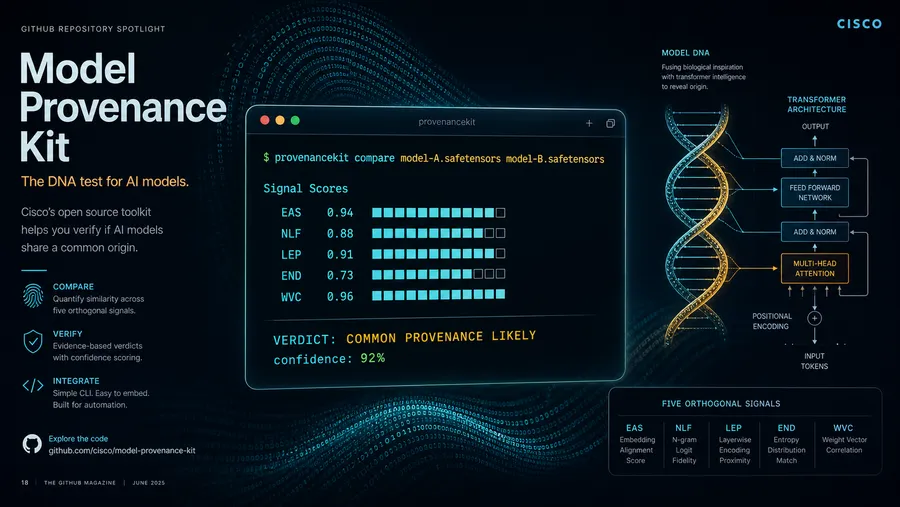The image size is (900, 507).
Task: Click the POSITIONAL ENCODING label
Action: [772, 321]
